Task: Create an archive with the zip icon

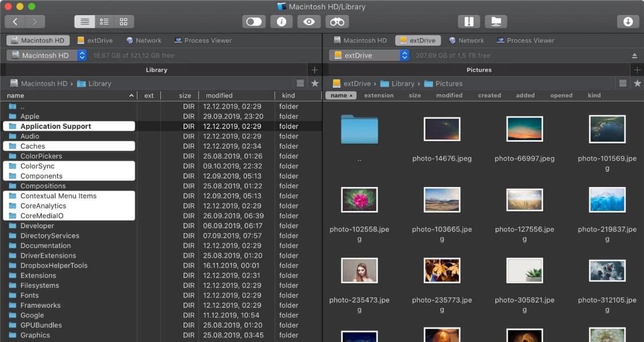Action: (x=468, y=21)
